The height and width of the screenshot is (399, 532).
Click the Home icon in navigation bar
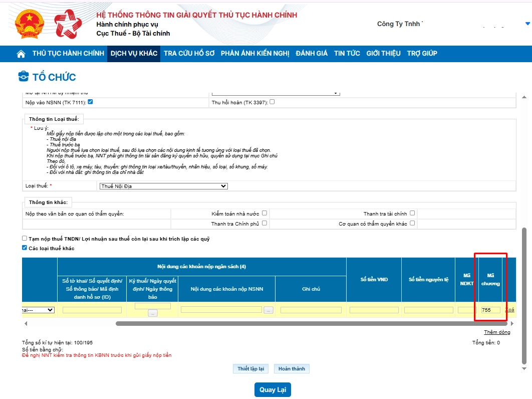pyautogui.click(x=21, y=54)
